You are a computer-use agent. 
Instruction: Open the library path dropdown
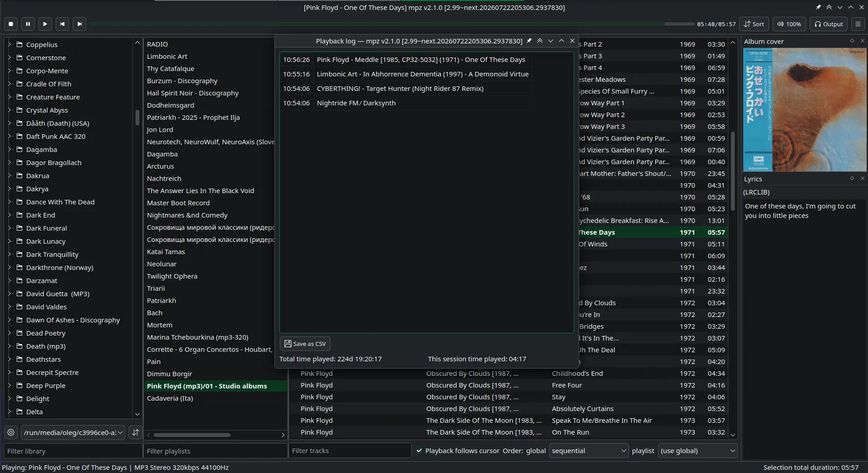(73, 432)
